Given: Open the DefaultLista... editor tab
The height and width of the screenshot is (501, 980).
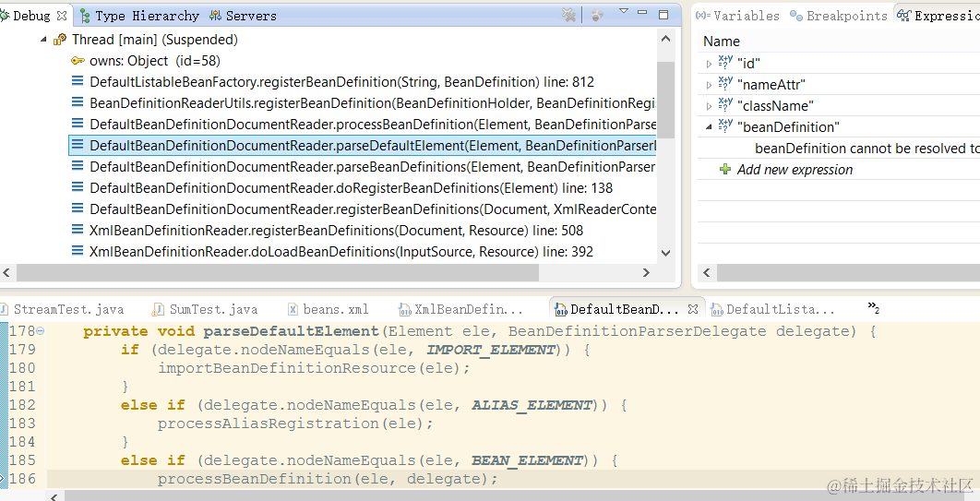Looking at the screenshot, I should pos(772,309).
